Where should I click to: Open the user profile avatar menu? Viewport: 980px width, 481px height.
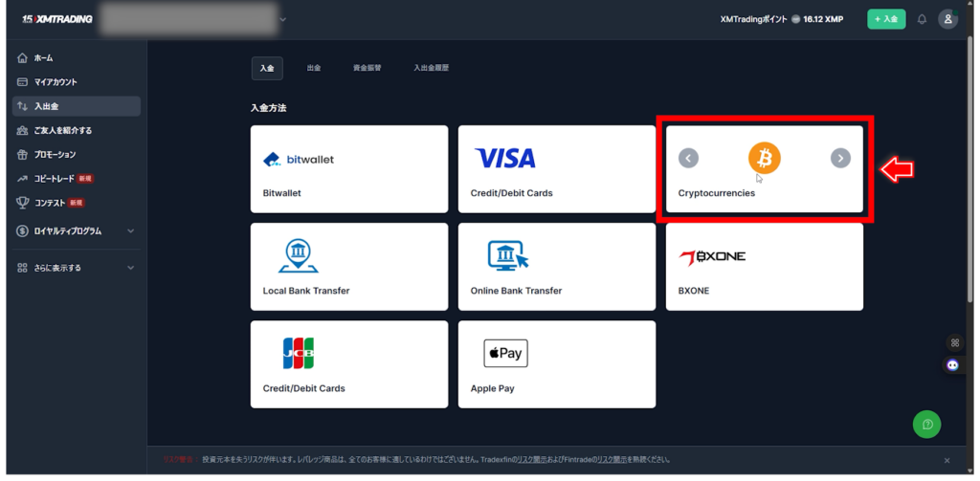[x=947, y=19]
